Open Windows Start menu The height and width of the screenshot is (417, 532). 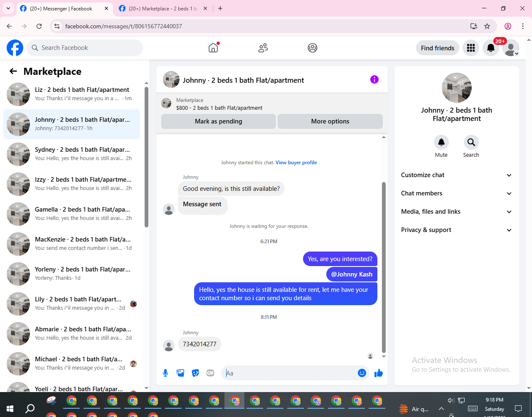coord(10,409)
